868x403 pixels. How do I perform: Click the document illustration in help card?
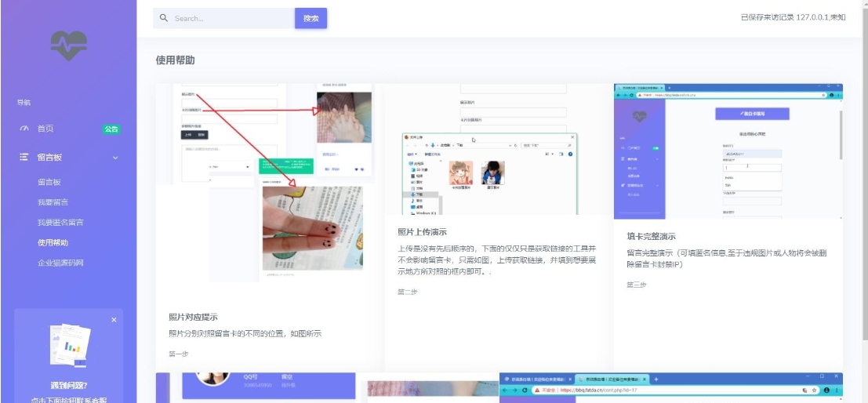[69, 345]
